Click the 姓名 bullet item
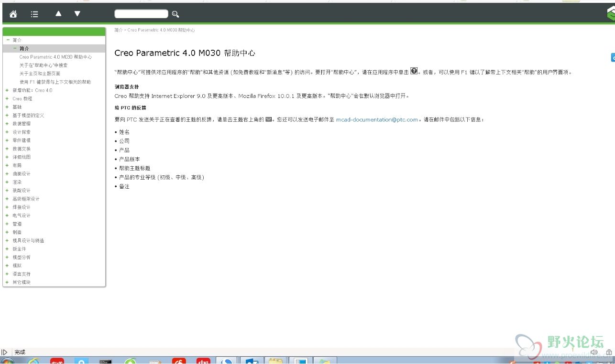The image size is (615, 364). 124,132
